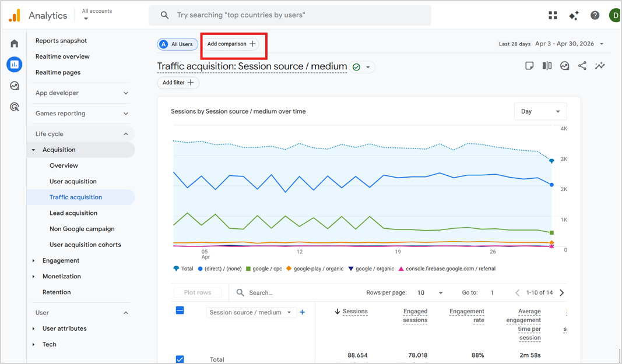
Task: Open Realtime overview
Action: (62, 56)
